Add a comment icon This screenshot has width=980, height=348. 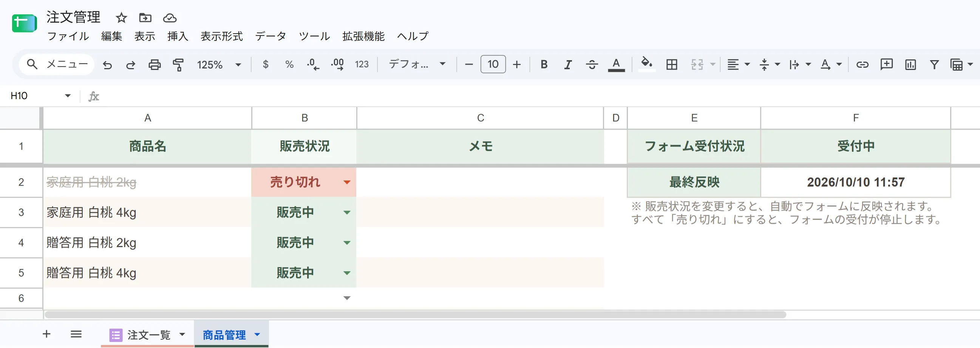[886, 64]
